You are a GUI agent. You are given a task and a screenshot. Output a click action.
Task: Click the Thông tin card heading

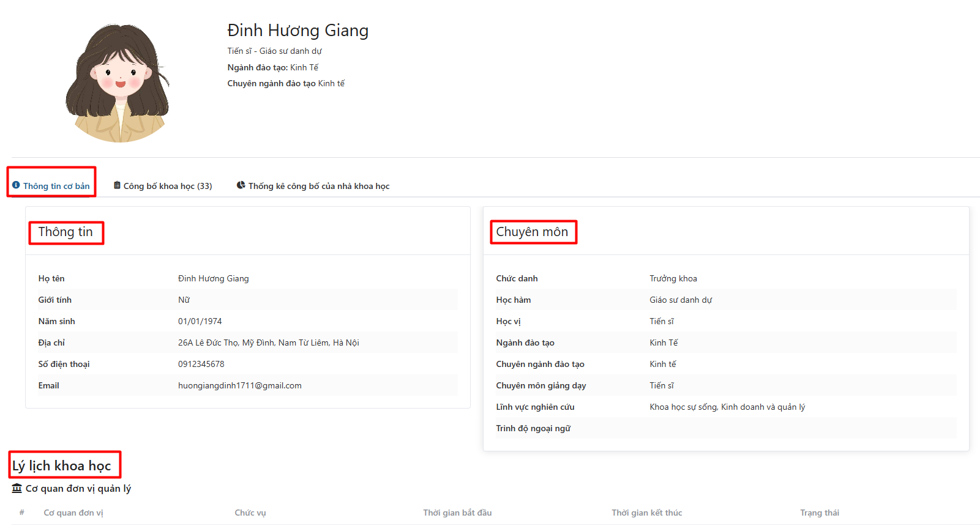(65, 232)
